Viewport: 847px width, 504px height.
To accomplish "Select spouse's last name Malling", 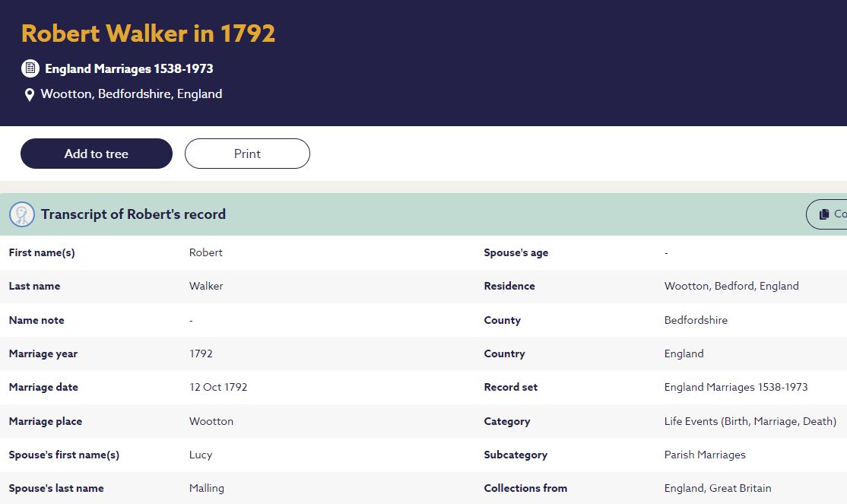I will coord(207,488).
